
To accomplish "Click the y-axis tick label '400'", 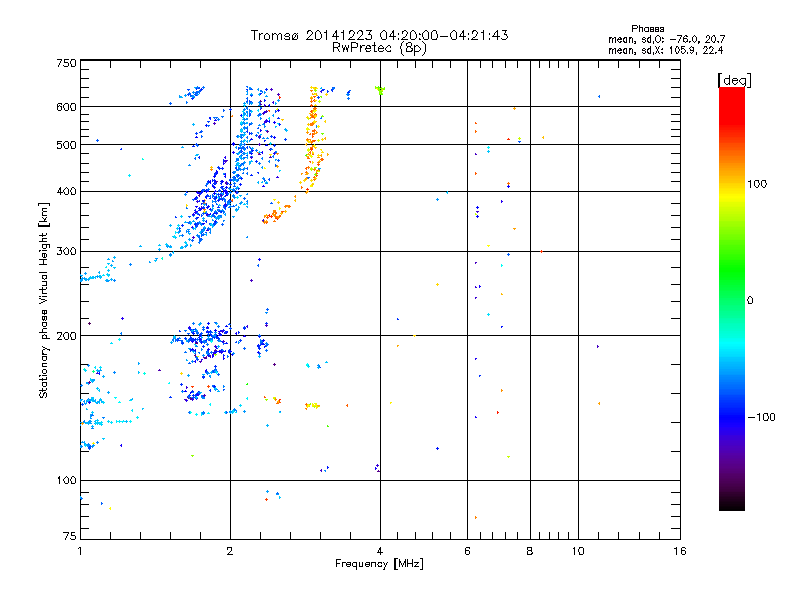I will [66, 192].
